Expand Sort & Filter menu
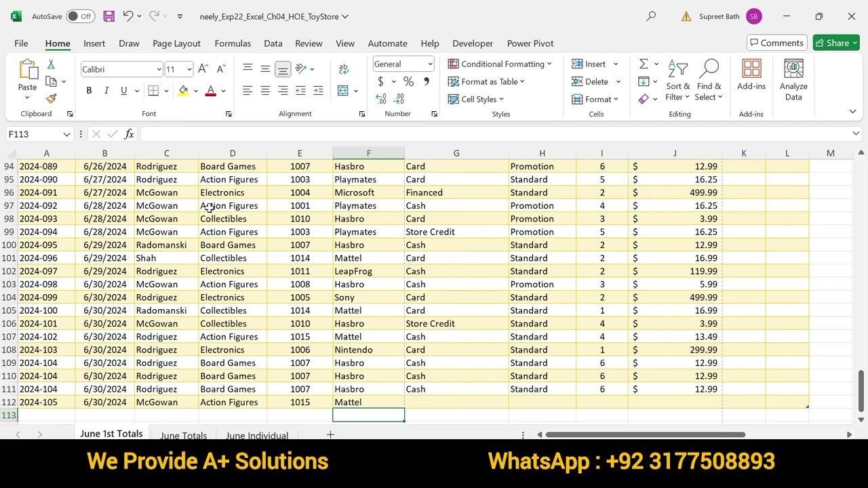 [x=677, y=81]
